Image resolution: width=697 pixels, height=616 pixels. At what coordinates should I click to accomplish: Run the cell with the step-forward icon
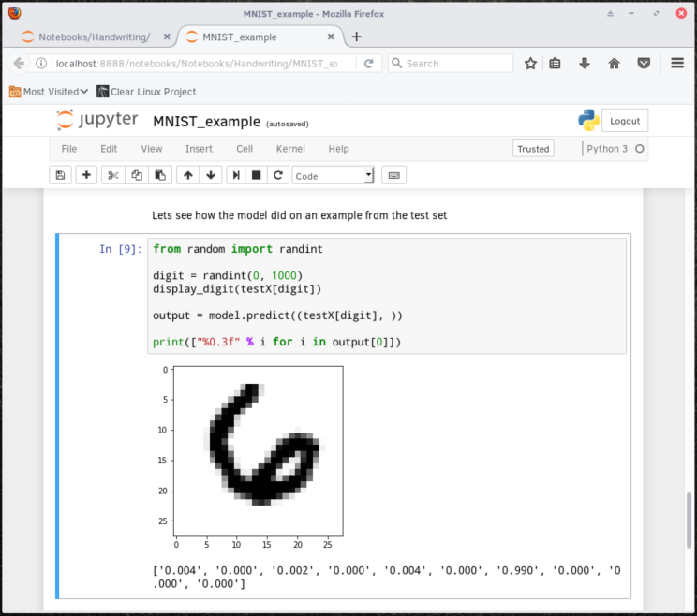click(x=236, y=175)
